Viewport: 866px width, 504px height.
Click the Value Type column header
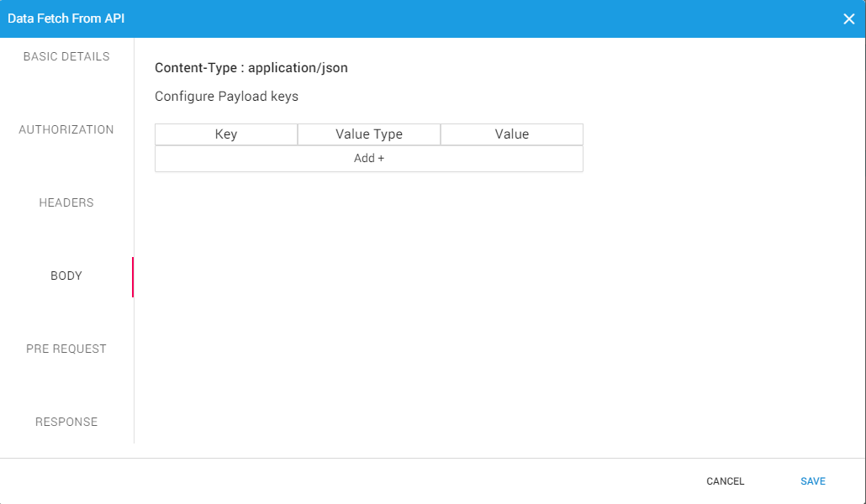(x=369, y=134)
